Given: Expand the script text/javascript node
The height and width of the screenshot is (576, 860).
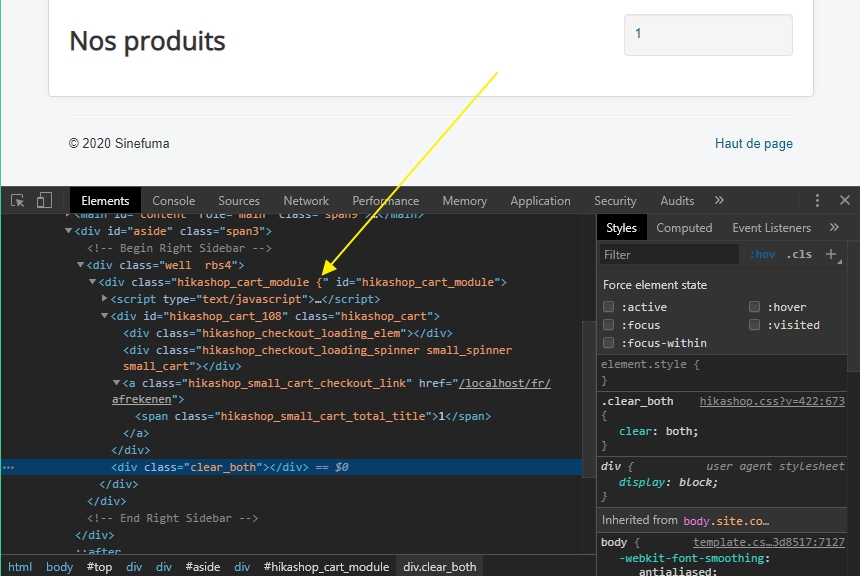Looking at the screenshot, I should click(105, 299).
